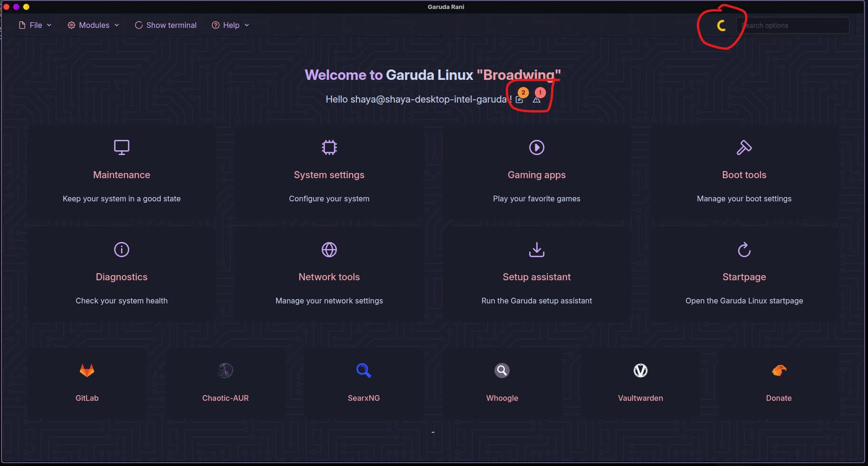Screen dimensions: 868x466
Task: Click 'Check your system health' text
Action: 122,301
